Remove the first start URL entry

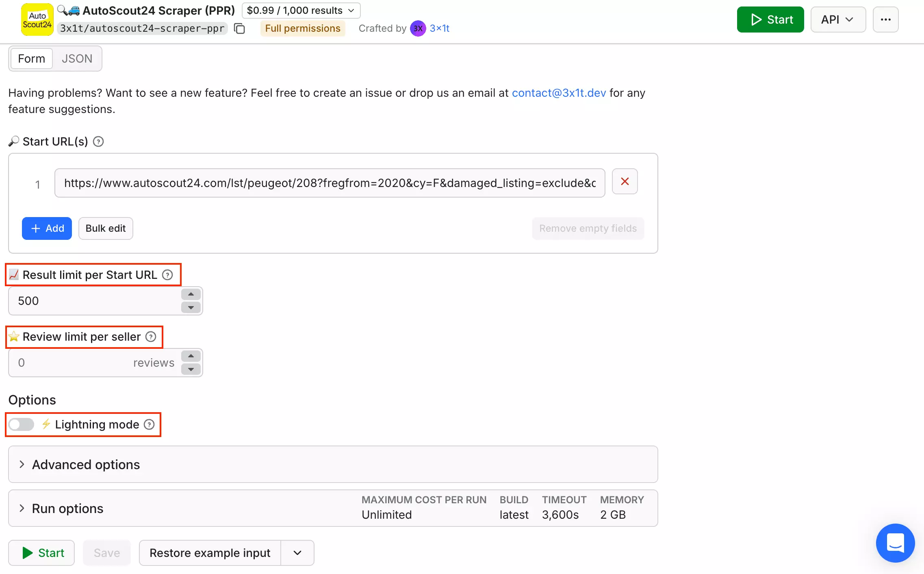625,181
